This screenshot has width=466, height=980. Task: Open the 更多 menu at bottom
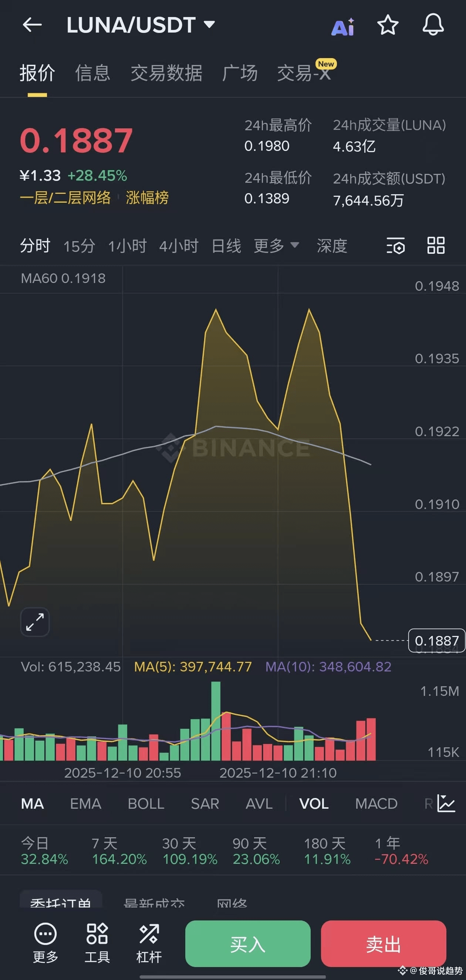point(45,943)
